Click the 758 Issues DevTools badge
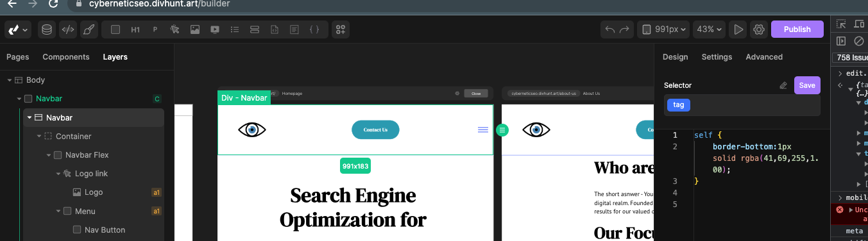 850,57
